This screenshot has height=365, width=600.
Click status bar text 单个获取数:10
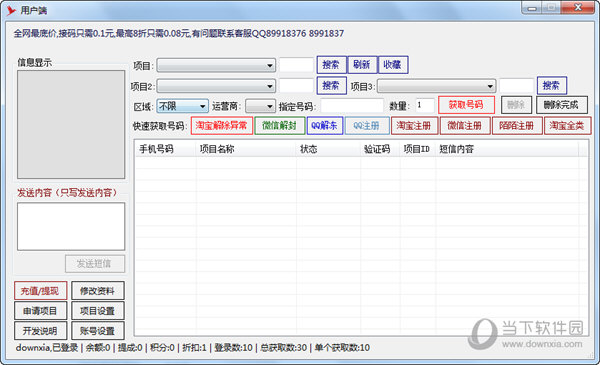pos(342,348)
